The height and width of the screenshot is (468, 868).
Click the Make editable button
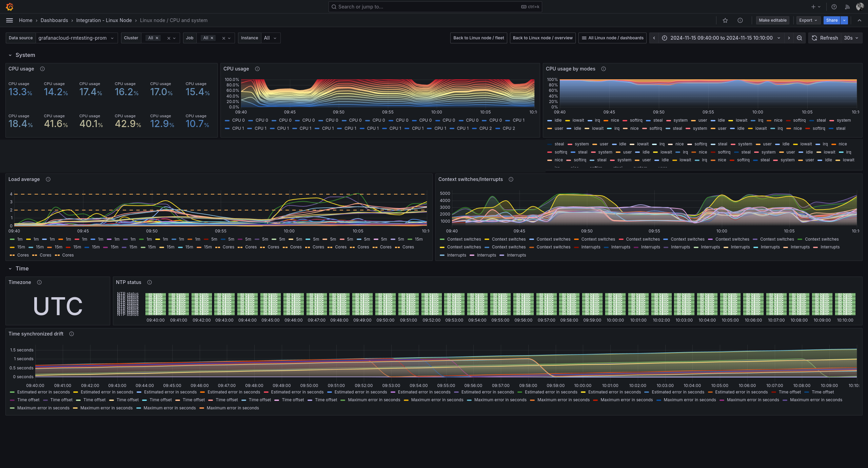(x=773, y=20)
